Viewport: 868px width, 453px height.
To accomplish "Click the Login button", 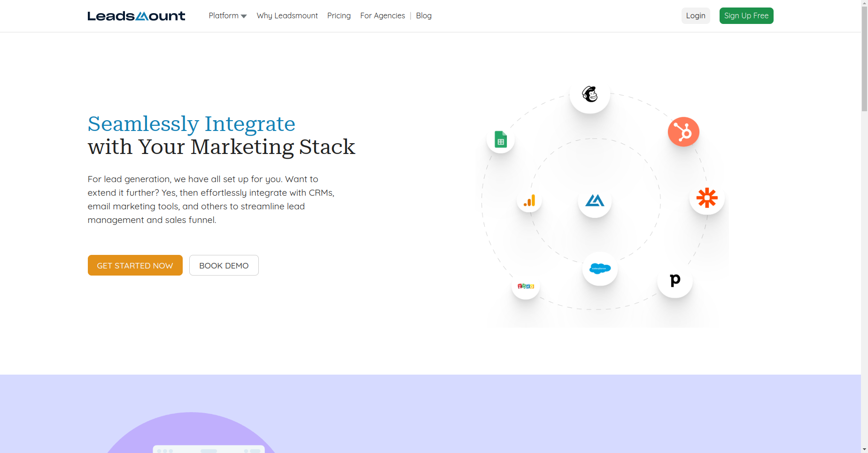I will point(696,16).
